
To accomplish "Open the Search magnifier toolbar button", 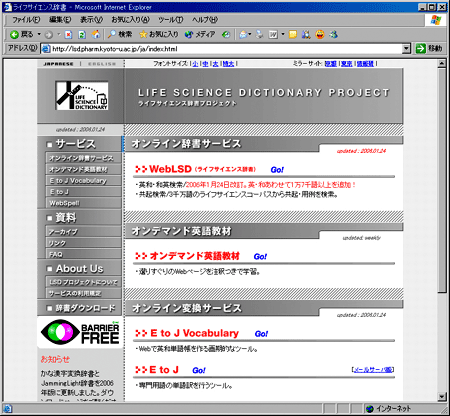I will click(120, 34).
